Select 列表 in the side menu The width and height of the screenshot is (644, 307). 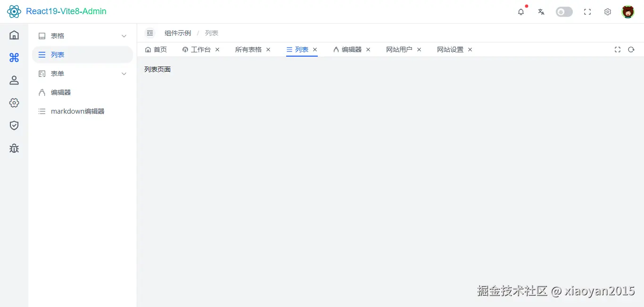tap(83, 55)
